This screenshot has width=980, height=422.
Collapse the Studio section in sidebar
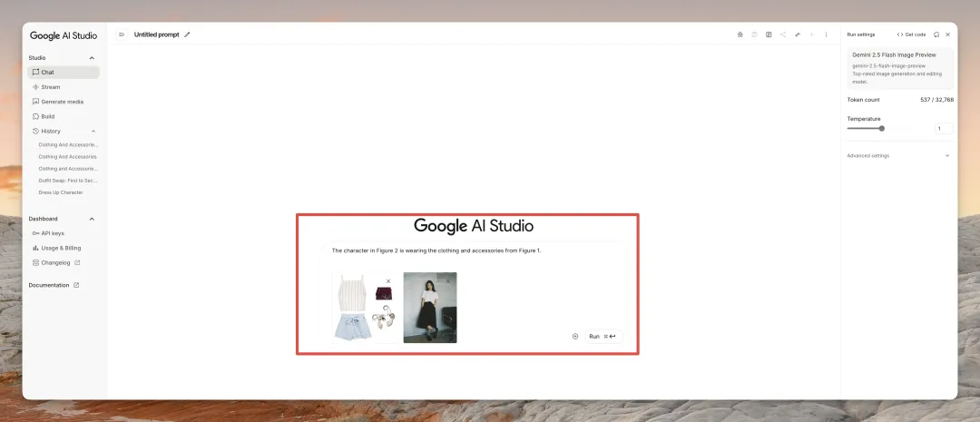92,58
